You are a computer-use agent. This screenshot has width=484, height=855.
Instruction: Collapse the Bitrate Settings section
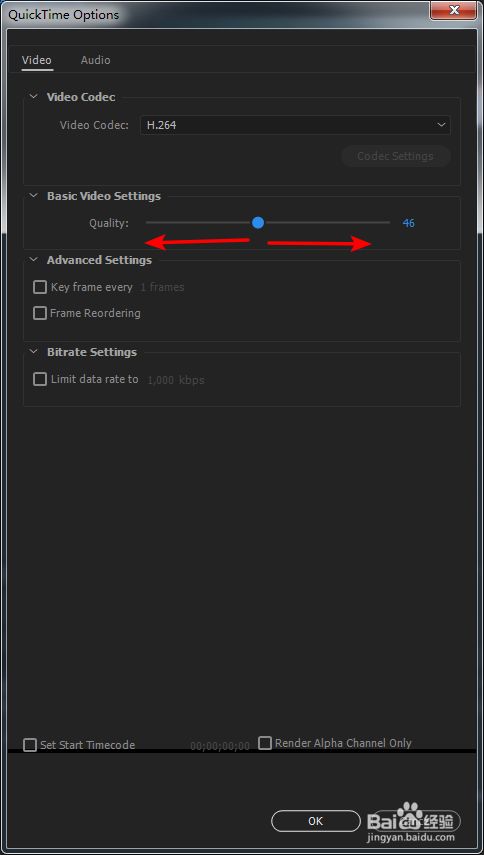pyautogui.click(x=34, y=352)
